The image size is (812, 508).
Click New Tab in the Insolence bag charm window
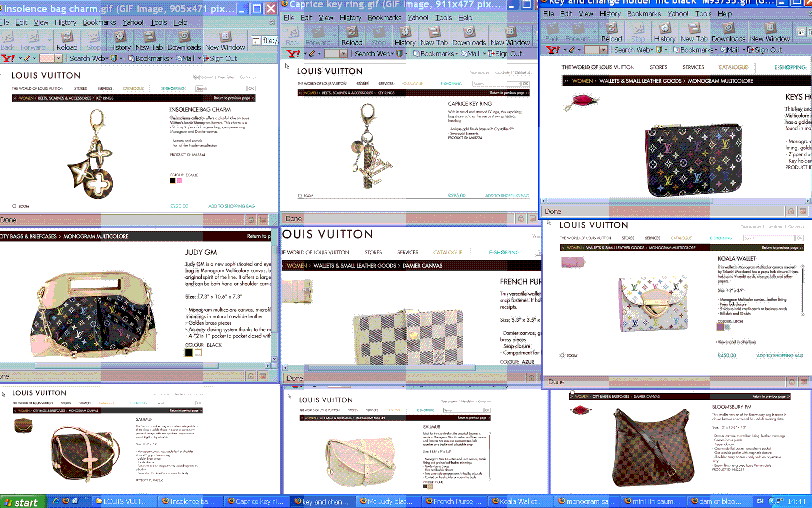coord(149,41)
